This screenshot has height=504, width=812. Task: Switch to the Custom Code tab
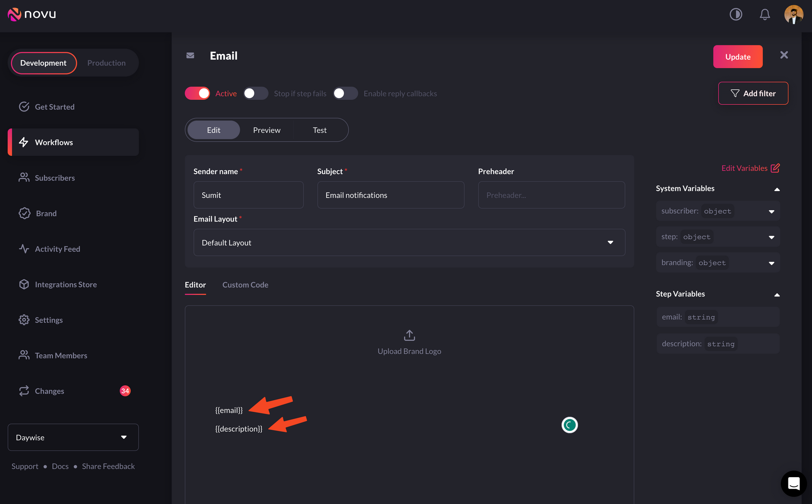tap(245, 285)
